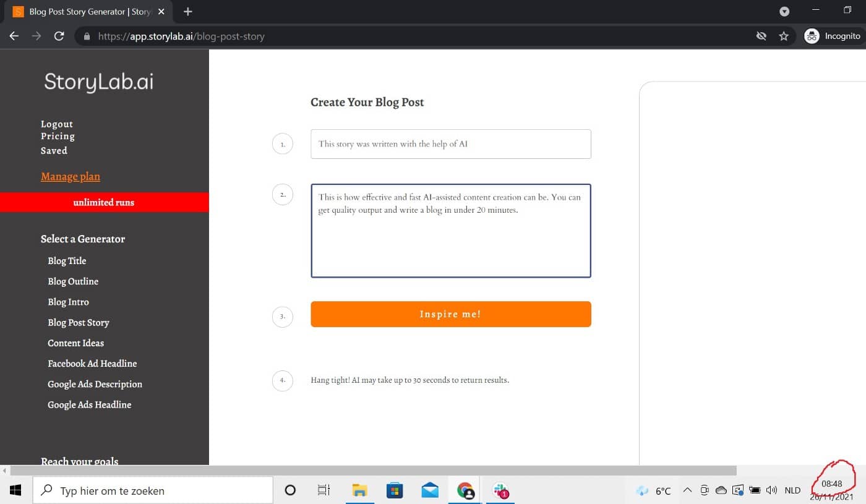The image size is (866, 504).
Task: Reload the page with the refresh icon
Action: pos(59,36)
